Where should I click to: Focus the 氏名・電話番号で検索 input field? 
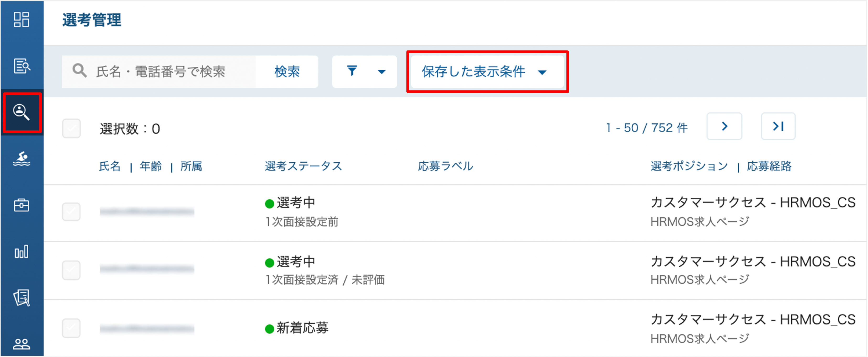tap(159, 72)
